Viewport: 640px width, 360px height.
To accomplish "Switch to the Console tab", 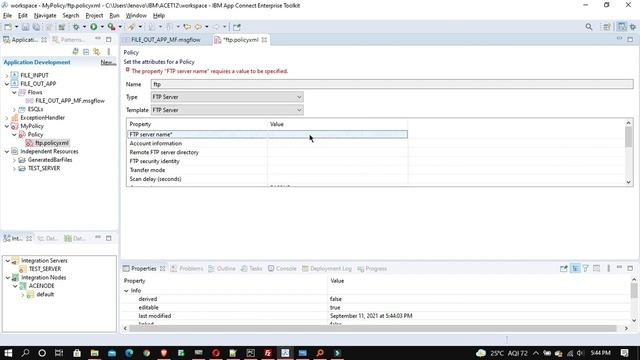I will click(x=282, y=269).
